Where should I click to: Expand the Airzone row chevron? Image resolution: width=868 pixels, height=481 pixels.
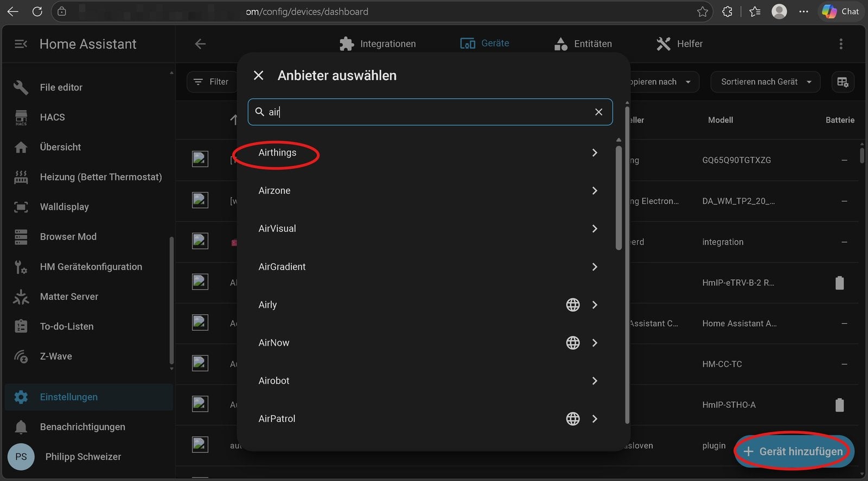(595, 191)
